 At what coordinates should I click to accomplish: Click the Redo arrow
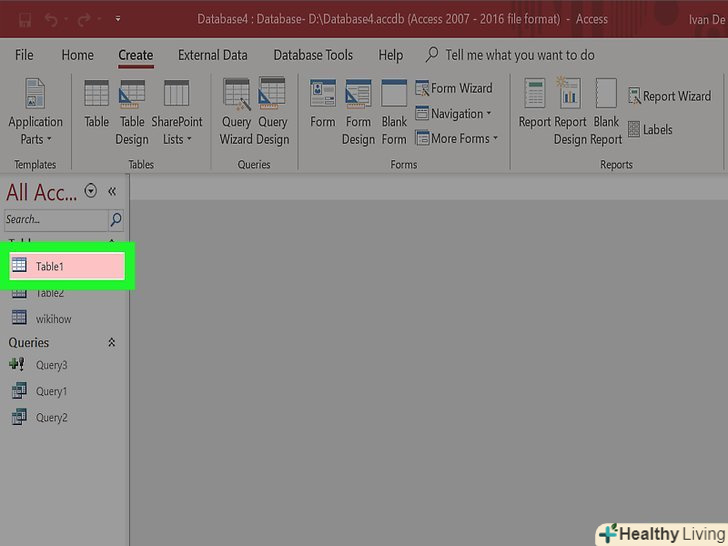tap(84, 20)
